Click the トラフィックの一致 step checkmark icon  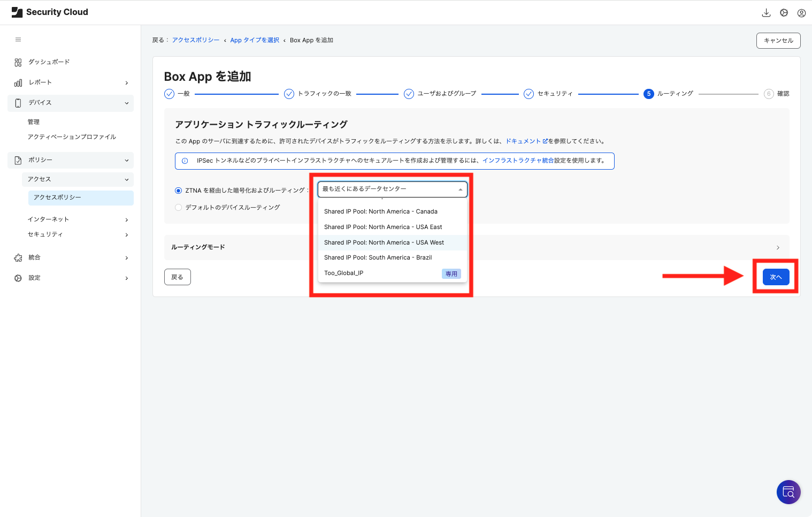tap(289, 94)
